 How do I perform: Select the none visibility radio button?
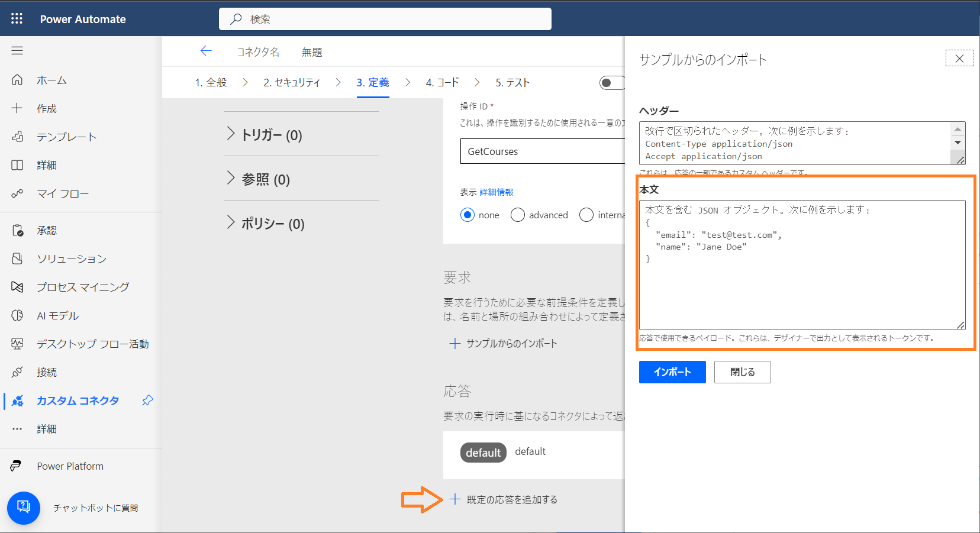click(468, 215)
